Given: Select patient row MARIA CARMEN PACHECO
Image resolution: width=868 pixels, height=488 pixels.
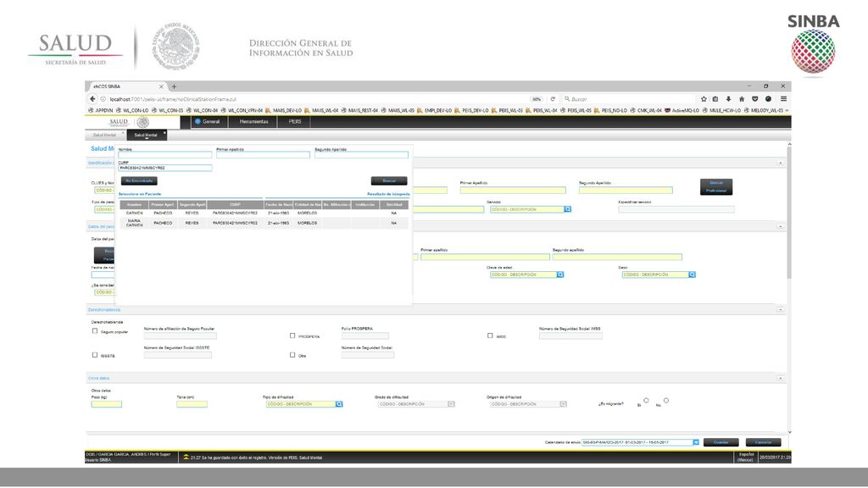Looking at the screenshot, I should point(264,223).
